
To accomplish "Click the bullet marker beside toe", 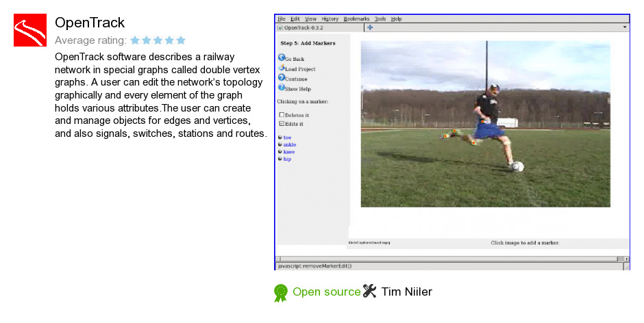I will (x=280, y=138).
